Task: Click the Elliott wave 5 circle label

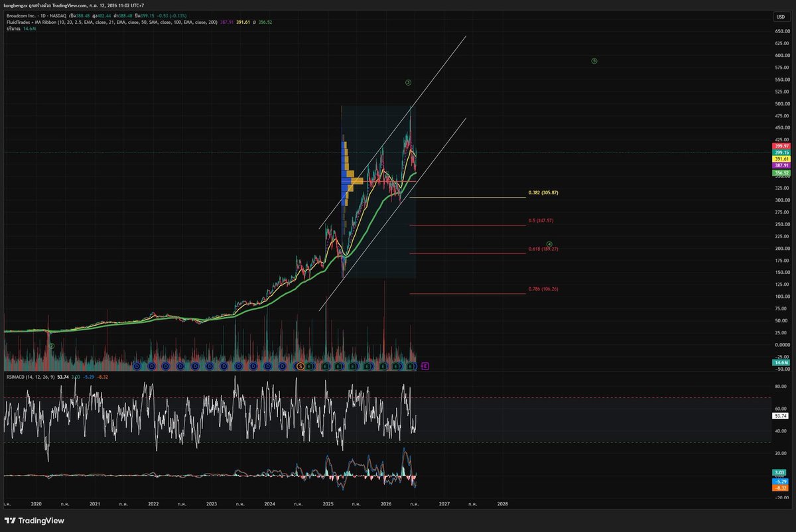Action: point(594,61)
